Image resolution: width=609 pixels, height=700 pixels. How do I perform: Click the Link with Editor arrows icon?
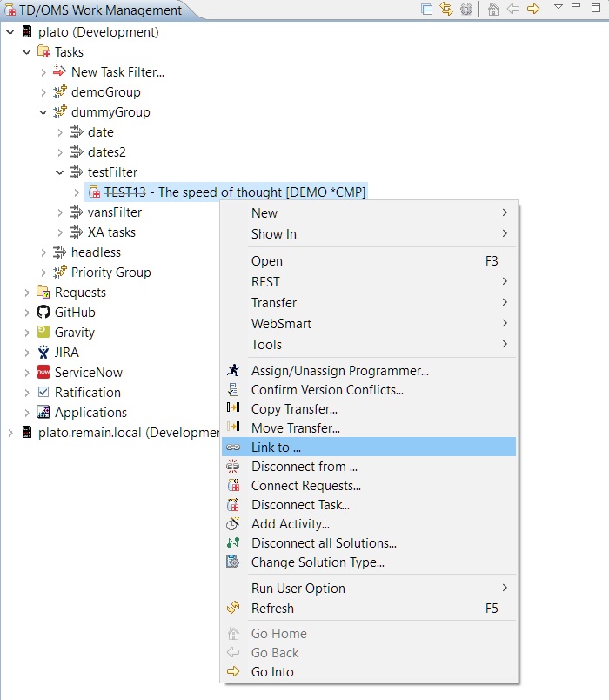pyautogui.click(x=446, y=10)
